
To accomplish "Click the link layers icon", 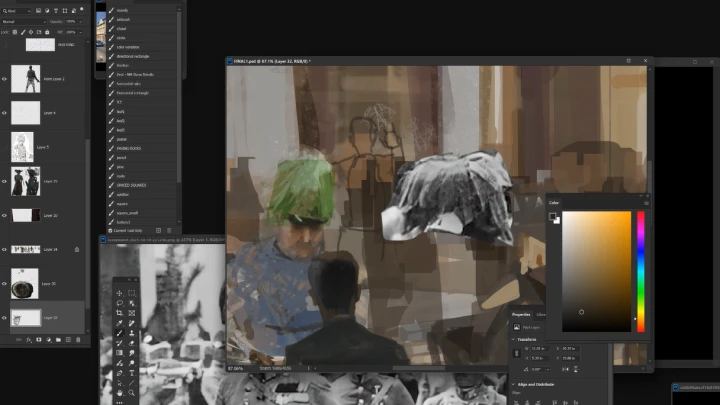I will point(19,340).
